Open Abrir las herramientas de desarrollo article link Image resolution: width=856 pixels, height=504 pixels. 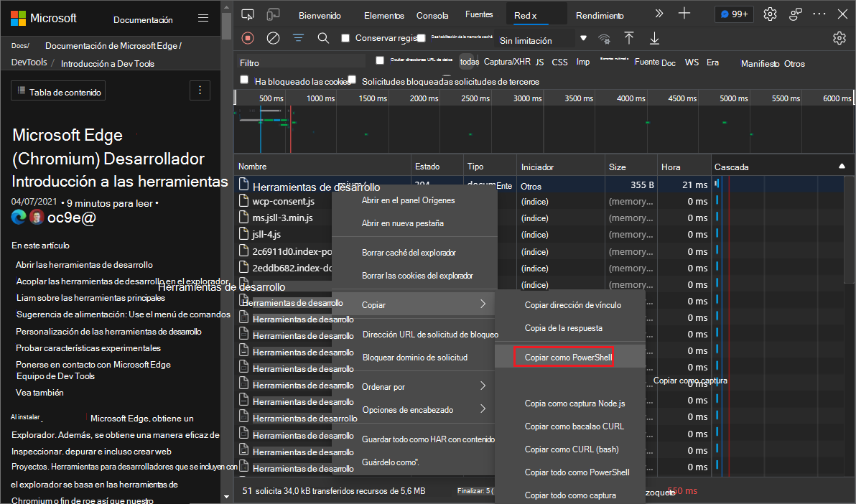tap(86, 264)
